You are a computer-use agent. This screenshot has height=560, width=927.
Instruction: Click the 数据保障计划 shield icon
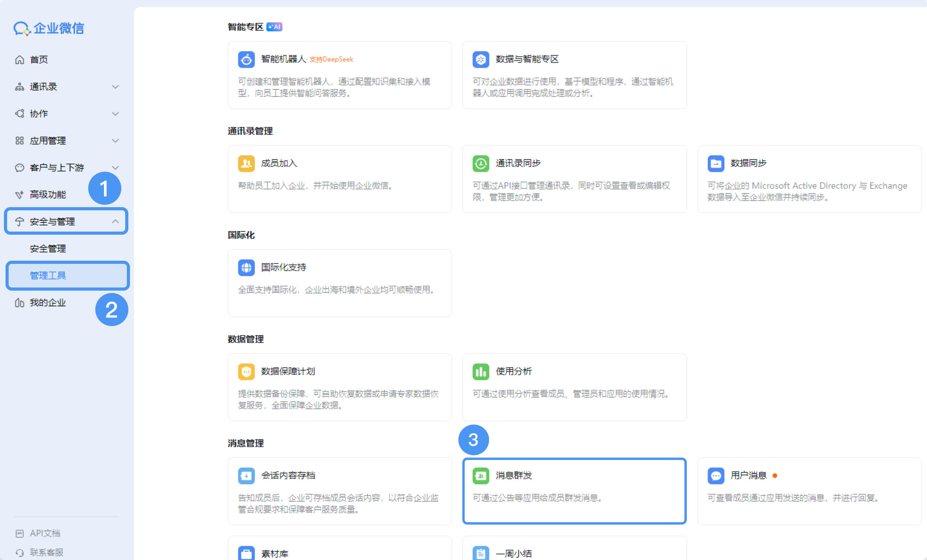point(246,371)
